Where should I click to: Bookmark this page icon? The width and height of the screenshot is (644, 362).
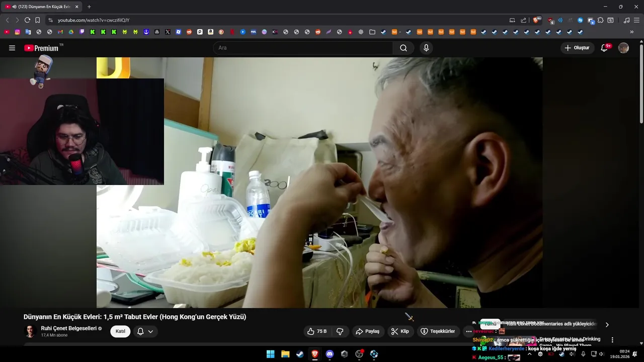coord(37,20)
